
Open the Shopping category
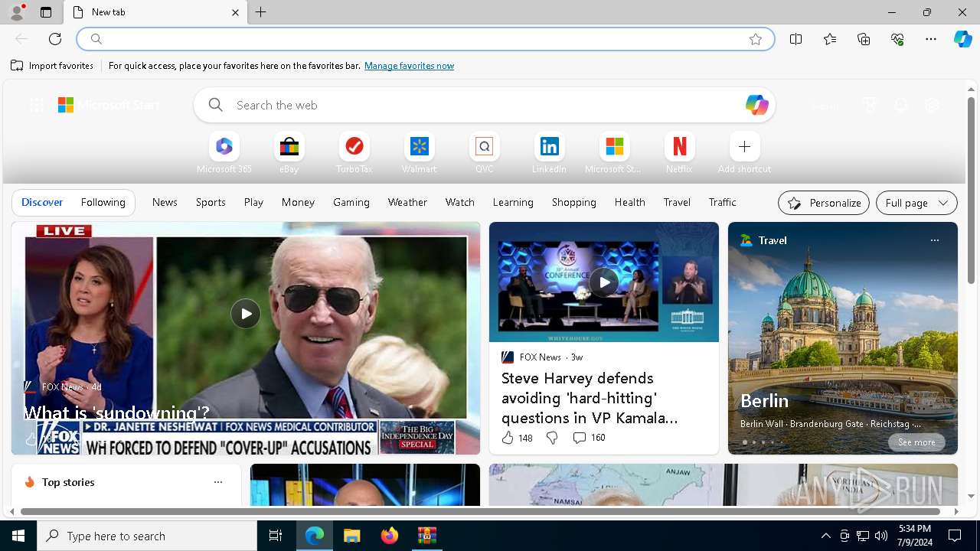(573, 202)
